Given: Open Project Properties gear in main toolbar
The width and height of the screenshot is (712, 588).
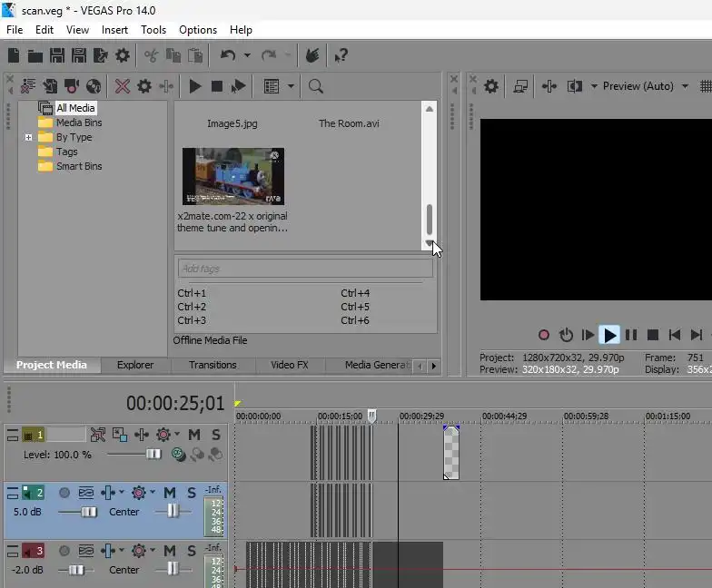Looking at the screenshot, I should pyautogui.click(x=122, y=56).
